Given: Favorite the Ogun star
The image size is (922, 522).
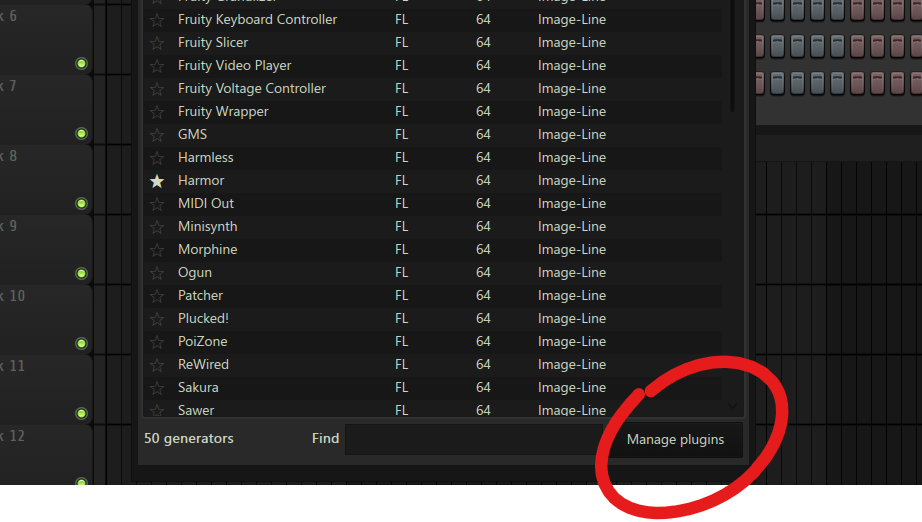Looking at the screenshot, I should point(156,273).
